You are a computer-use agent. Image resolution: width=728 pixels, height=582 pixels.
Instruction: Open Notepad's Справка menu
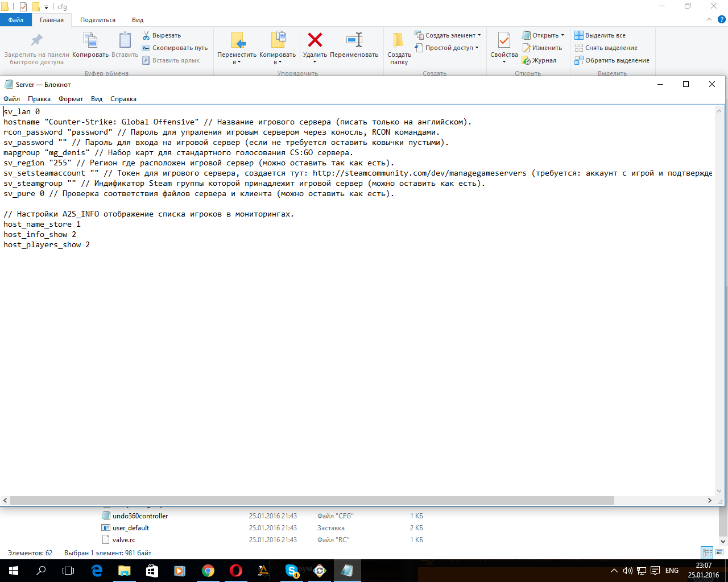pyautogui.click(x=123, y=99)
